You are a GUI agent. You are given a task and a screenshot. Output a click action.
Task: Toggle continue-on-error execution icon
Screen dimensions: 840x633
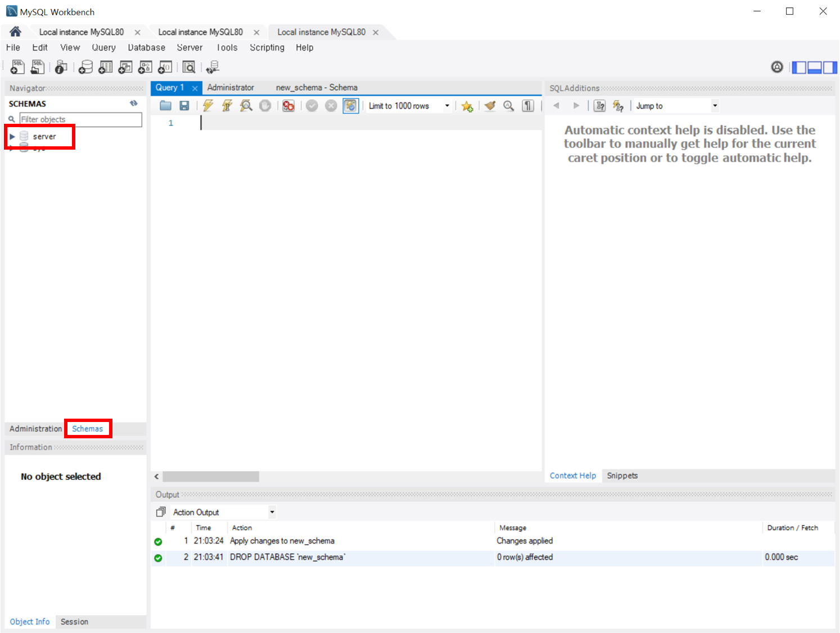288,106
